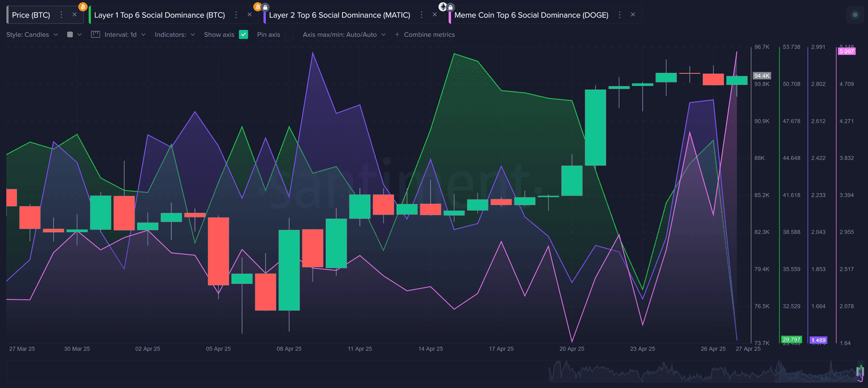Open the Meme Coin Social Dominance three-dot menu

point(620,15)
